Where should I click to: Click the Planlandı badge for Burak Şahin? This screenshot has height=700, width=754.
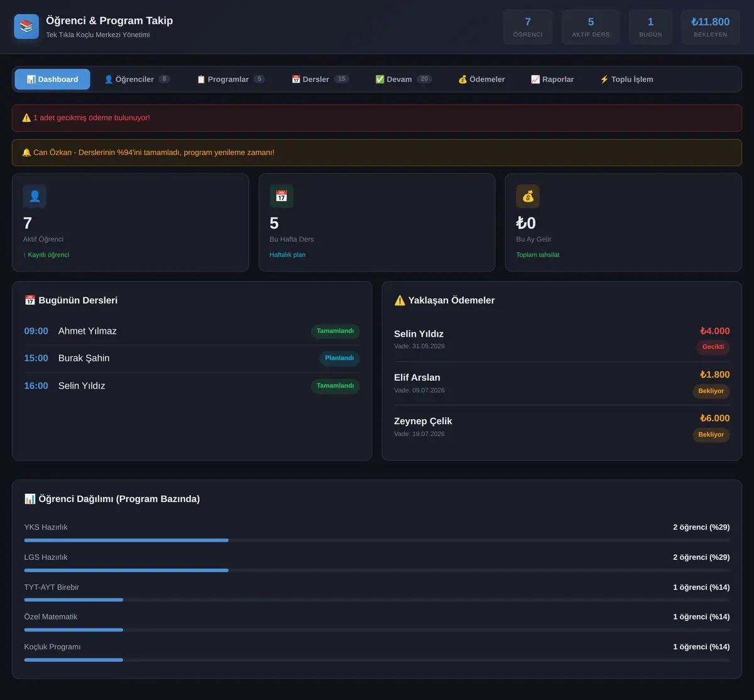coord(339,358)
